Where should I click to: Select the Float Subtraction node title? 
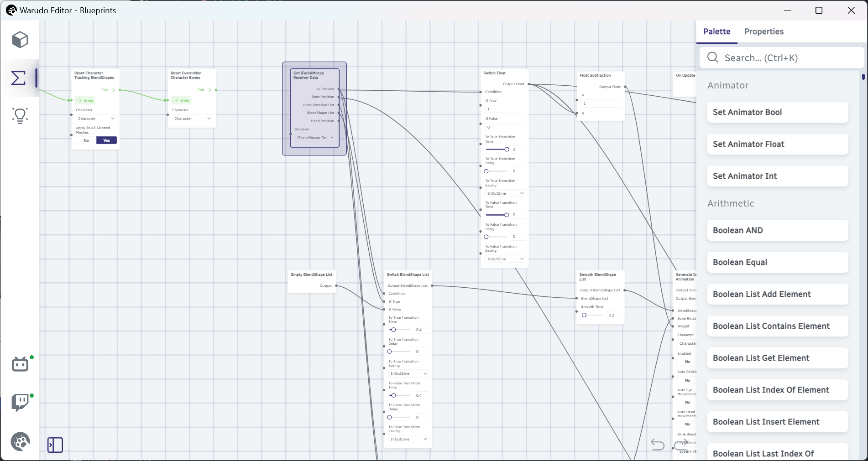(x=595, y=75)
